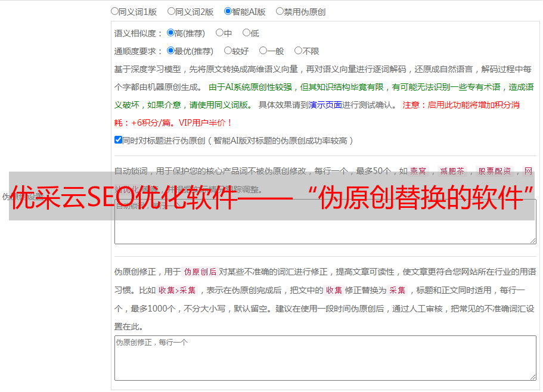
Task: Grab resize handle of 伪原创修正 textarea
Action: click(533, 378)
